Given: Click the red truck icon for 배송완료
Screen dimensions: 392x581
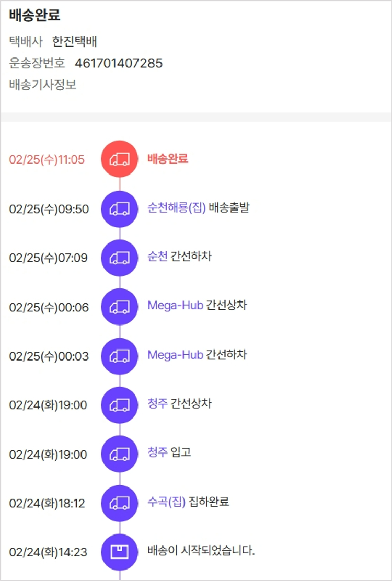Looking at the screenshot, I should [120, 159].
